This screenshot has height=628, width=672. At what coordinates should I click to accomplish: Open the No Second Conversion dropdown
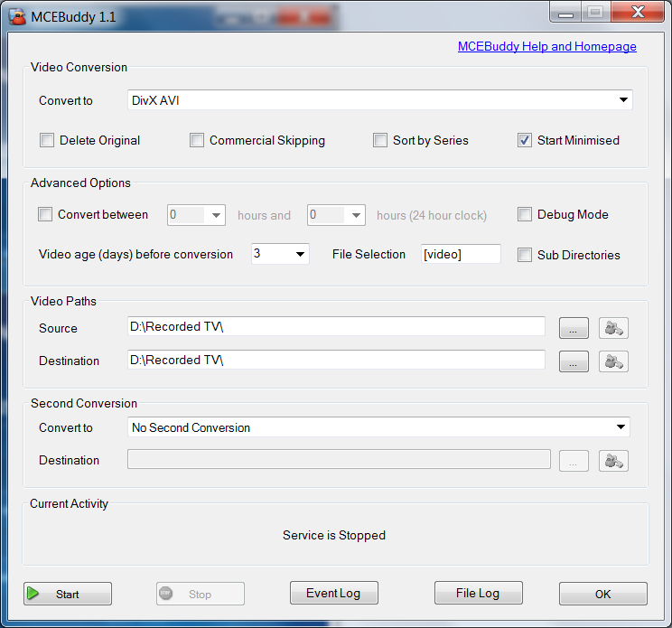pyautogui.click(x=378, y=427)
